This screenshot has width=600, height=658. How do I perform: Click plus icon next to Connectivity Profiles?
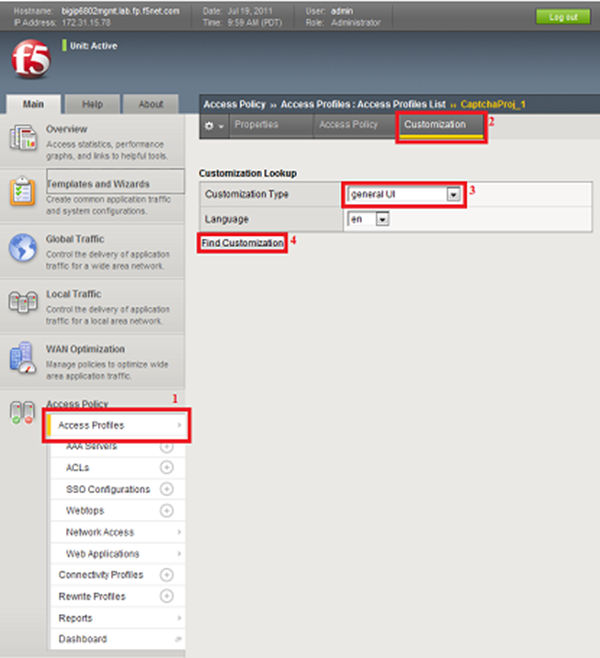(x=167, y=574)
